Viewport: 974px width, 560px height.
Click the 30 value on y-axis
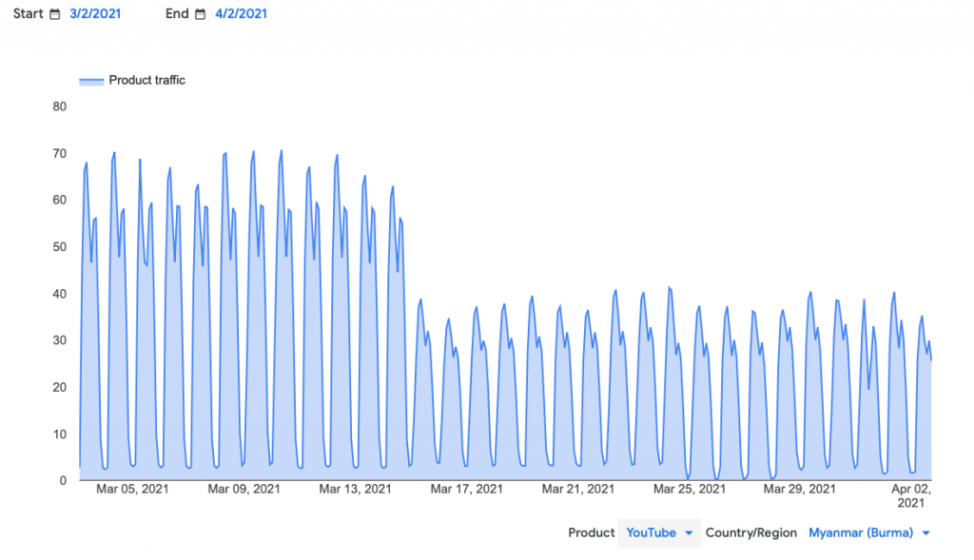pyautogui.click(x=60, y=340)
